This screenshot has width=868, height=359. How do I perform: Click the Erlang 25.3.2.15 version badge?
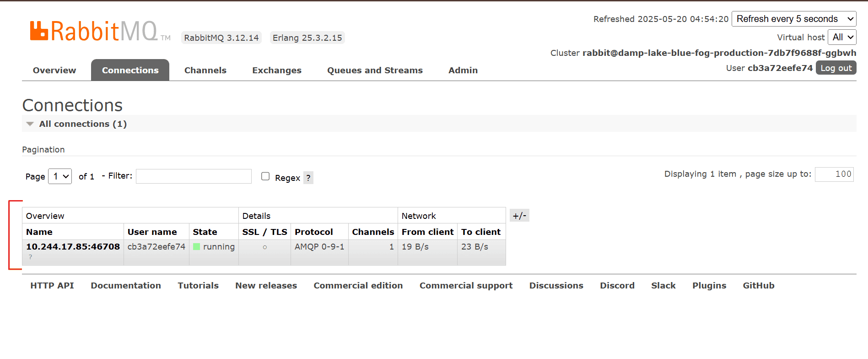[x=307, y=38]
